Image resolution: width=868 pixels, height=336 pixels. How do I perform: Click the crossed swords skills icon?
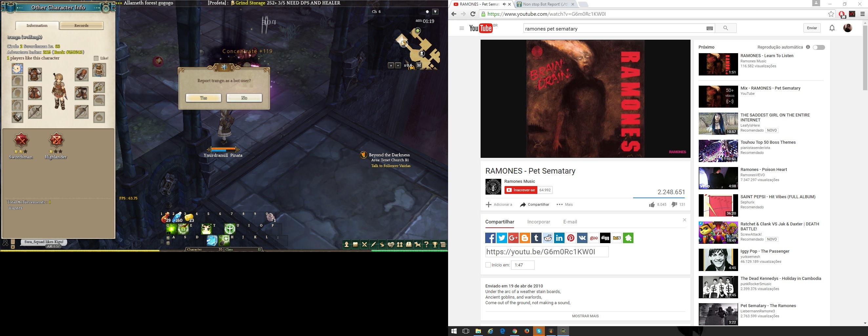click(x=364, y=245)
